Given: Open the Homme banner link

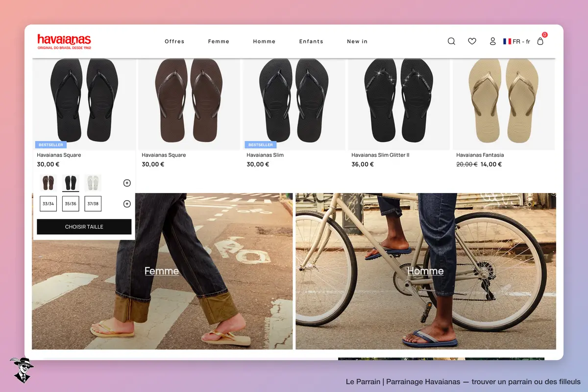Looking at the screenshot, I should click(425, 271).
